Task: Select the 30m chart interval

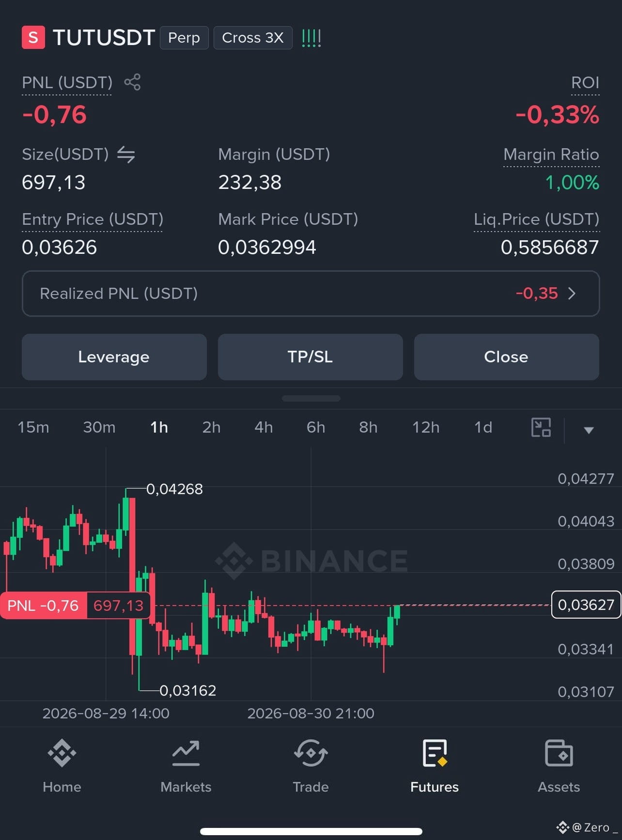Action: coord(99,427)
